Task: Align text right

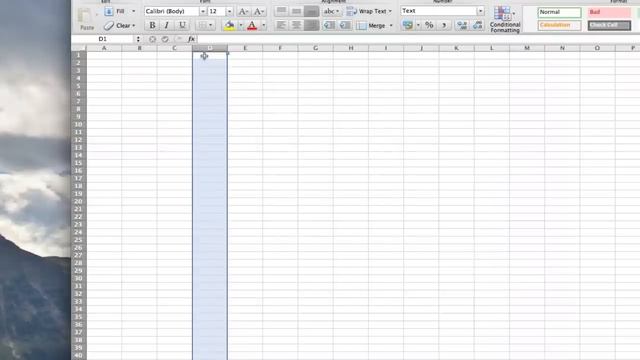Action: [311, 25]
